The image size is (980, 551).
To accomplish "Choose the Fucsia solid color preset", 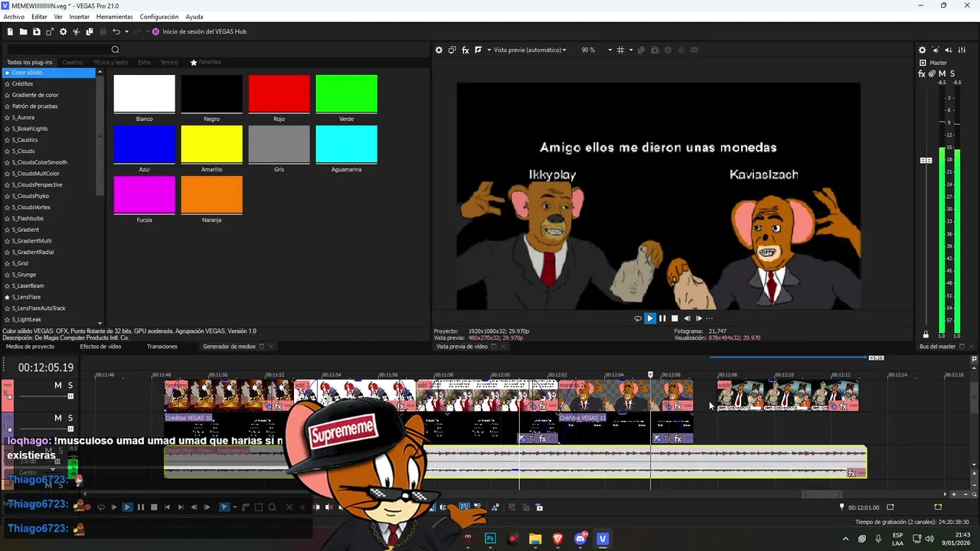I will (144, 195).
